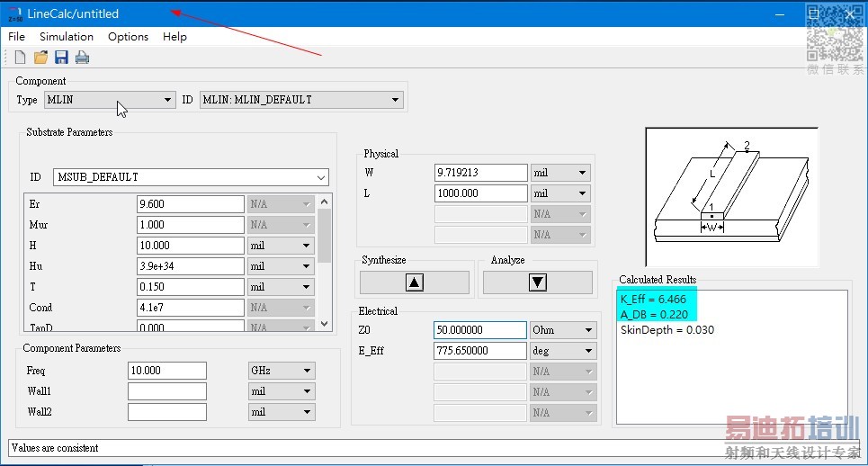Open the Wall1 unit mil dropdown
868x466 pixels.
tap(282, 391)
